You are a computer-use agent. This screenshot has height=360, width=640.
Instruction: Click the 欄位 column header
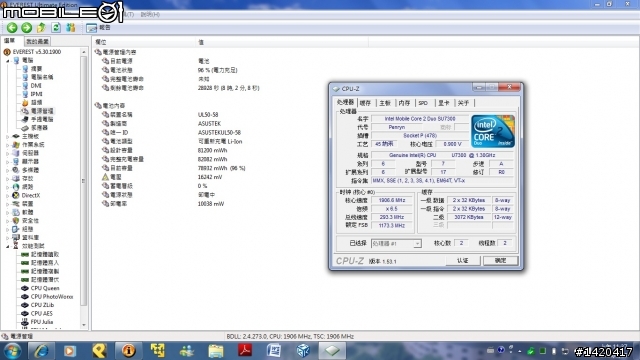pos(144,42)
